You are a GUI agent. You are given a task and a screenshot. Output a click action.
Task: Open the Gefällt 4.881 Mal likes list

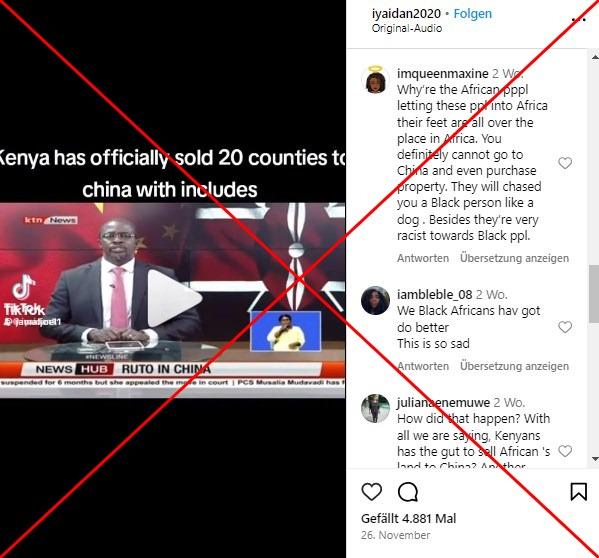(x=408, y=519)
